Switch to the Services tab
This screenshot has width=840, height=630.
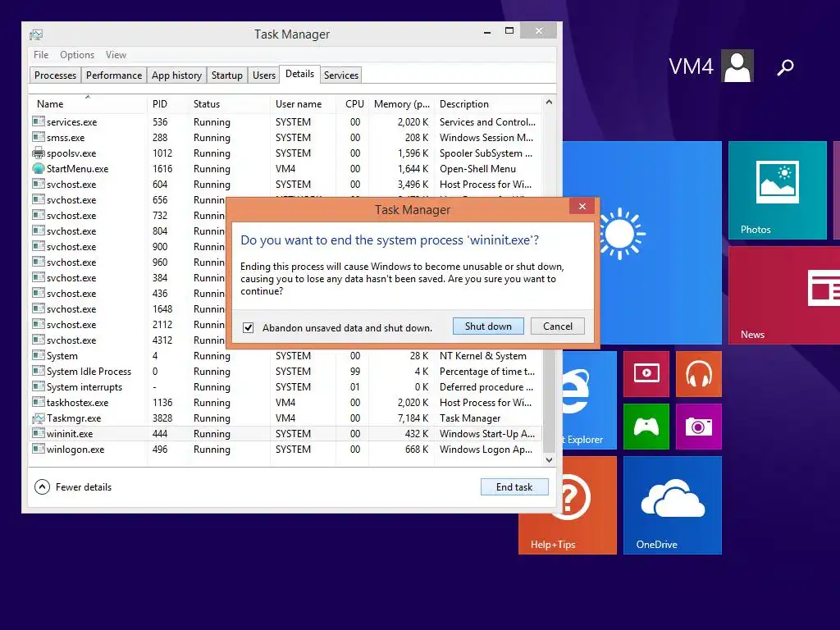click(x=340, y=75)
